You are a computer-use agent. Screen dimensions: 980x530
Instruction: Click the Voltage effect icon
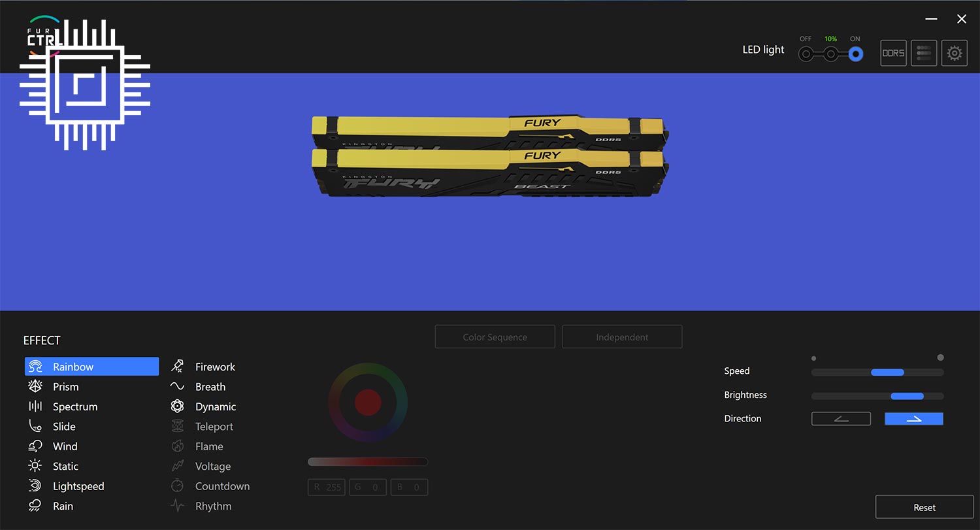coord(177,466)
